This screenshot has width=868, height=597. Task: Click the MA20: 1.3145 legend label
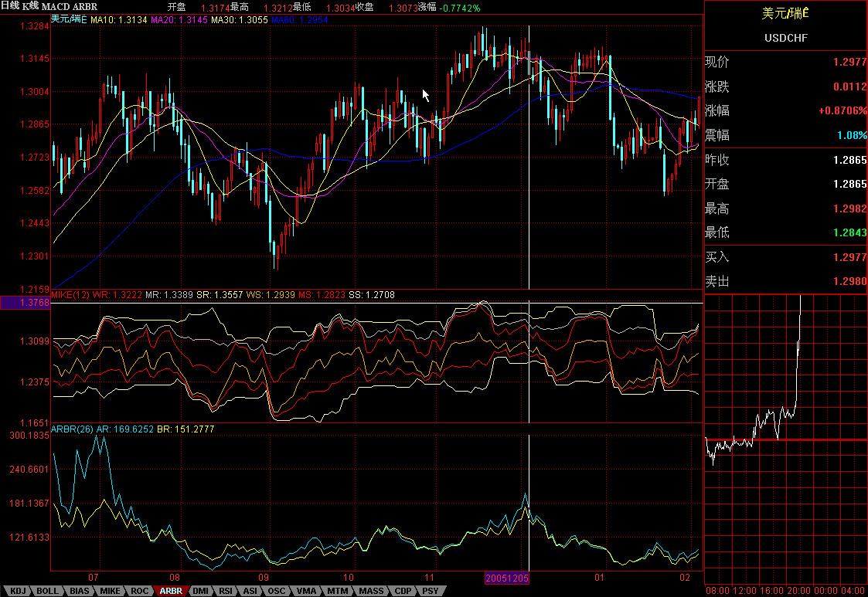pos(179,20)
